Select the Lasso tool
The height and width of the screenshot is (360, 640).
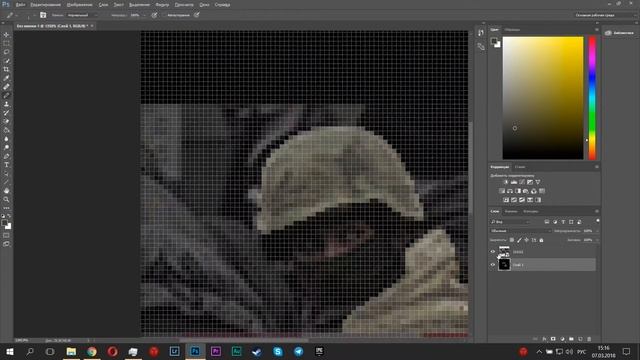tap(6, 52)
